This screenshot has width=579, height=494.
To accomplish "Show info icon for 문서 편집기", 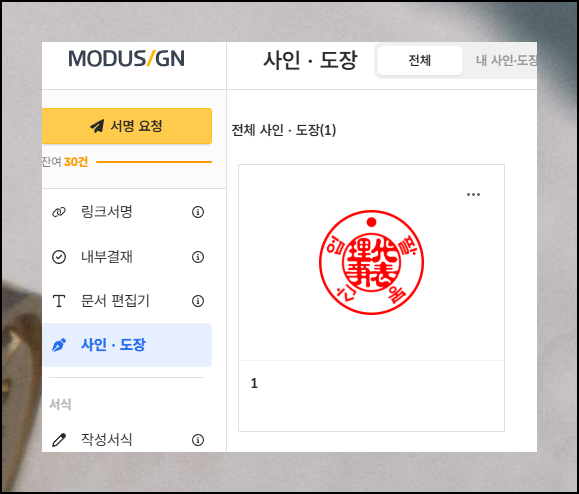I will pyautogui.click(x=198, y=301).
